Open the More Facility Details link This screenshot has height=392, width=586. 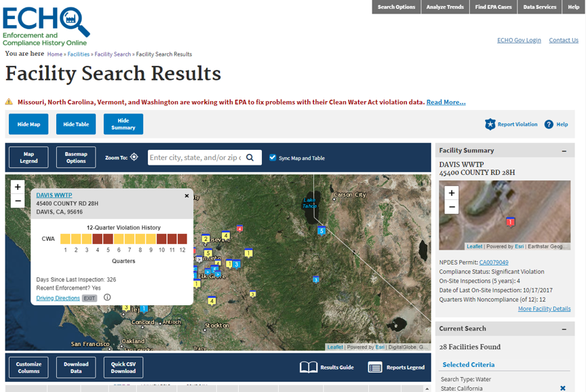[x=544, y=309]
